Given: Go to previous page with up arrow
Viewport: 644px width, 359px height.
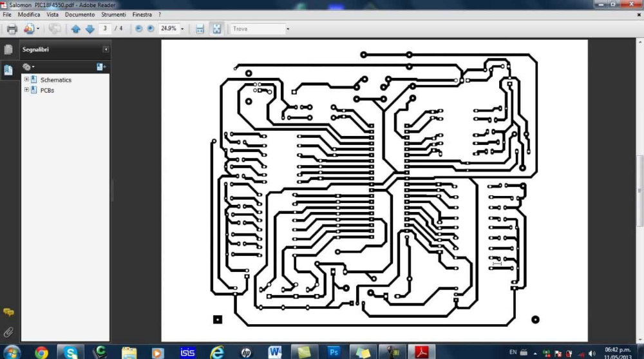Looking at the screenshot, I should [75, 29].
